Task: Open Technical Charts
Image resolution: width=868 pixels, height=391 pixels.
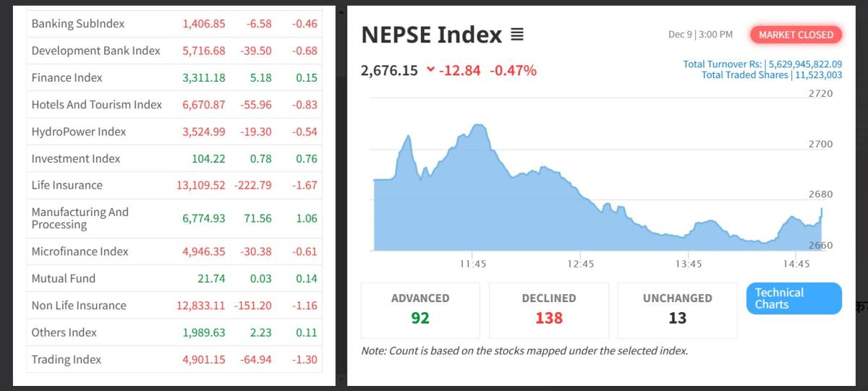Action: point(793,298)
